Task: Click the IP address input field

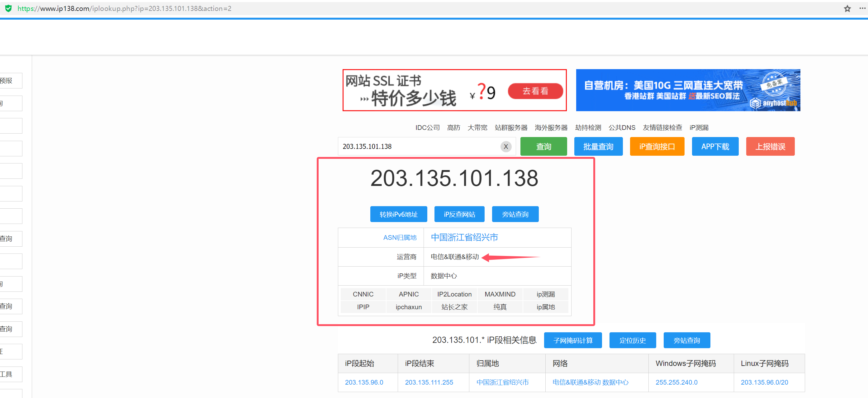Action: tap(418, 146)
